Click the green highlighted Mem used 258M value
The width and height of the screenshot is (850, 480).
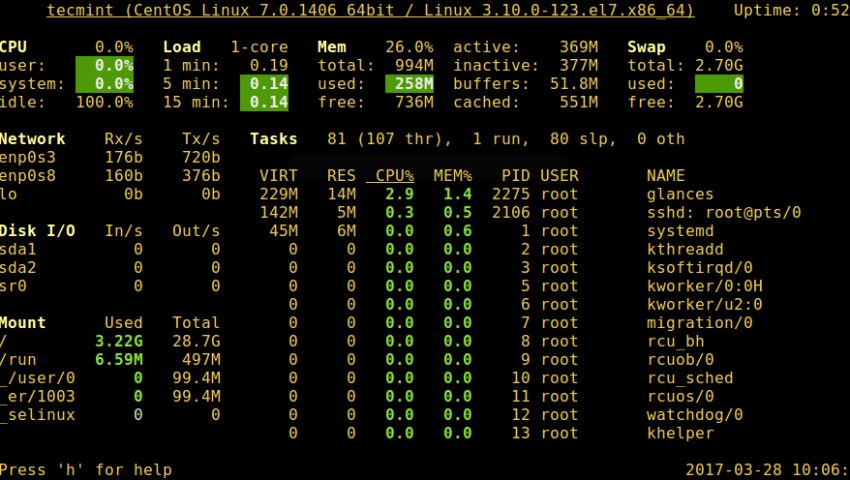[x=410, y=84]
